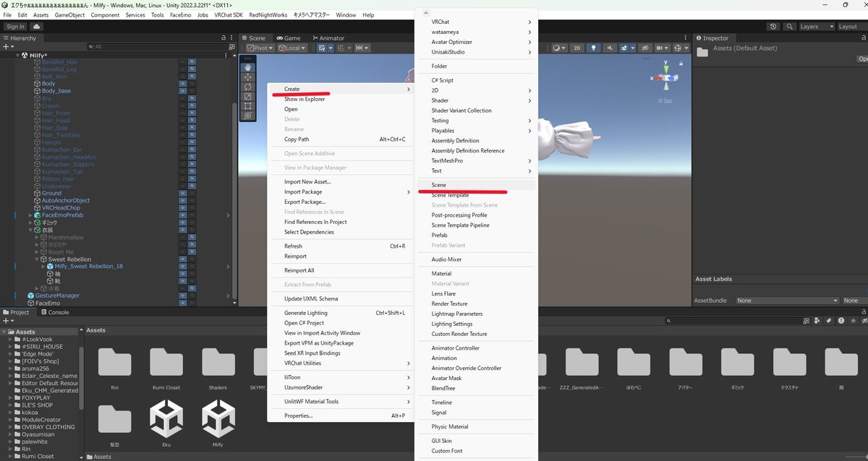Expand the FaceEmoPrefab object
Viewport: 868px width, 461px height.
click(x=30, y=215)
